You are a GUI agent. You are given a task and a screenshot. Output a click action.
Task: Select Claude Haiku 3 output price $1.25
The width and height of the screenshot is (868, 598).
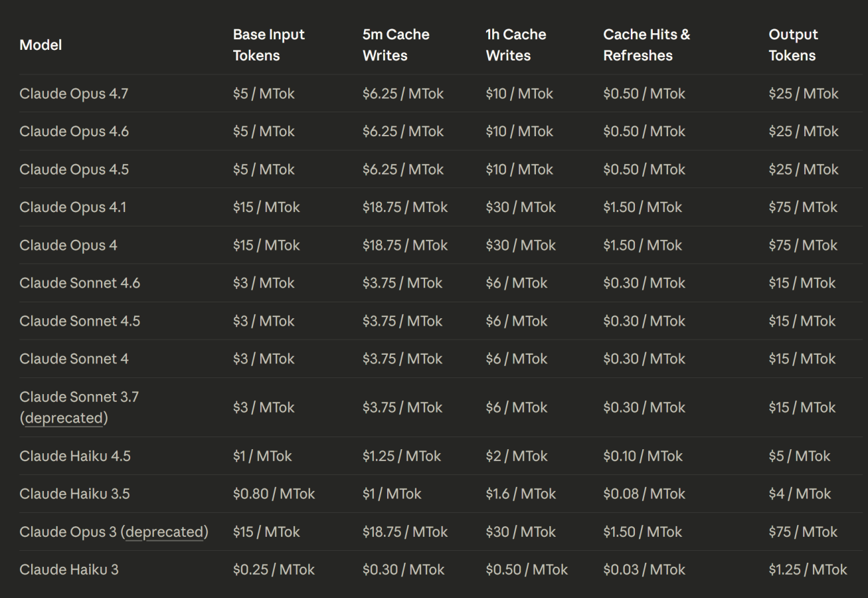point(808,569)
